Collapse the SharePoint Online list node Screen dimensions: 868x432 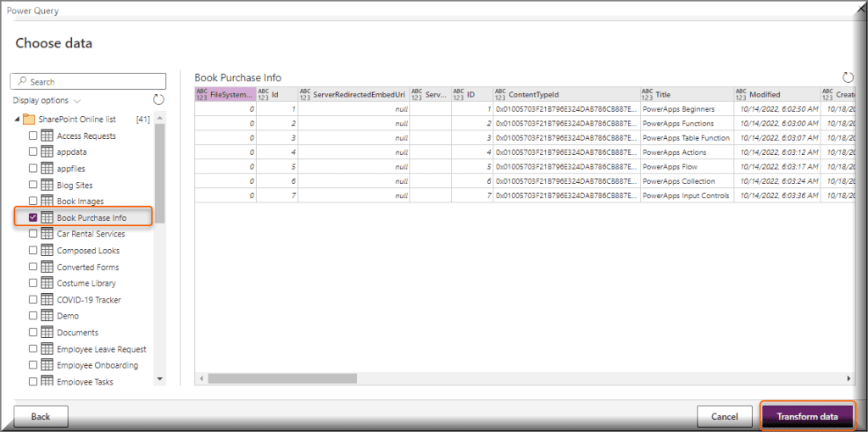(x=17, y=119)
